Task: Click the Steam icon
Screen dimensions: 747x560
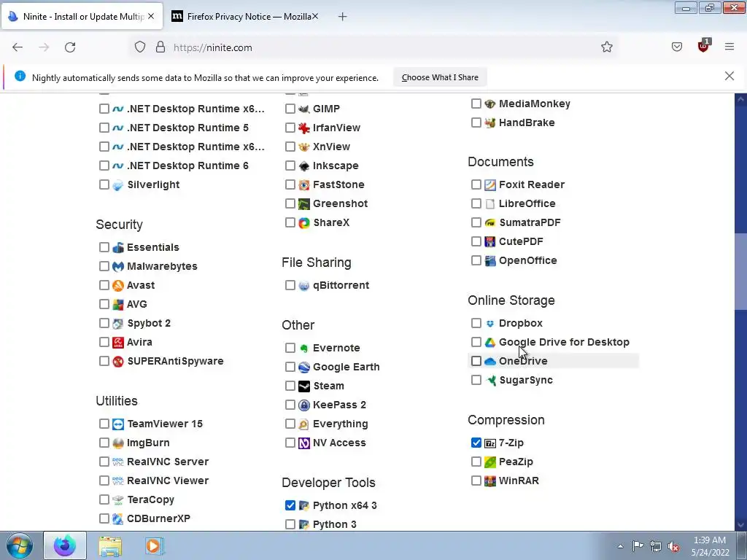Action: pos(304,386)
